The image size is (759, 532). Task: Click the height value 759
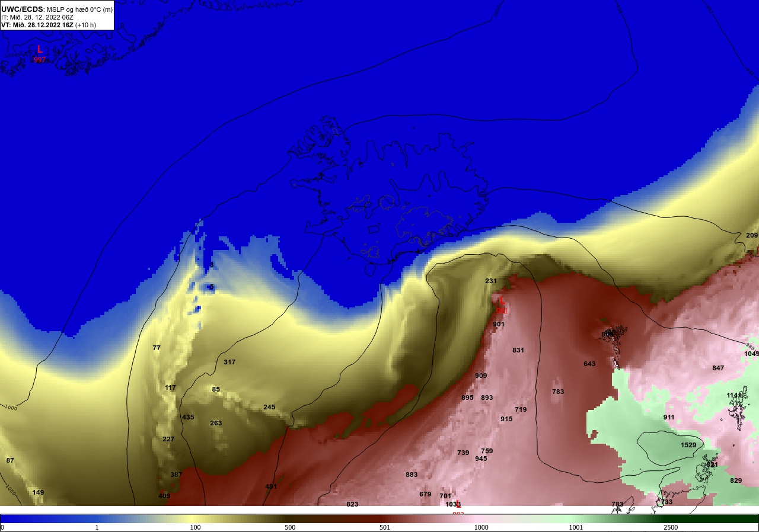[x=487, y=451]
